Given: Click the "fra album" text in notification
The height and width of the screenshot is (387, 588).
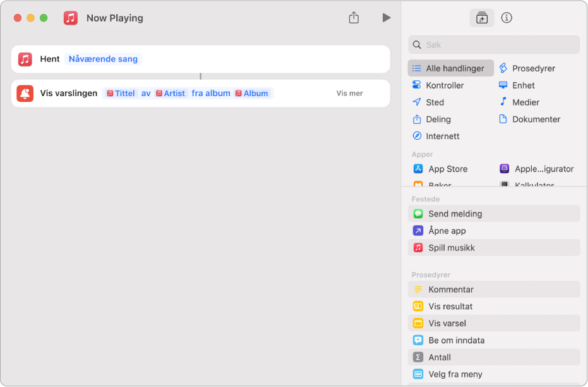Looking at the screenshot, I should tap(211, 94).
